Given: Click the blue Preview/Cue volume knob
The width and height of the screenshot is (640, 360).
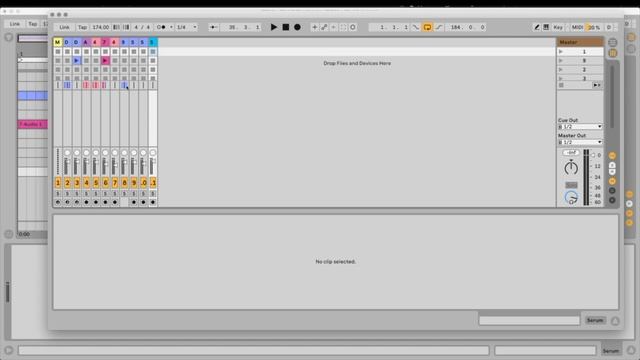Looking at the screenshot, I should pyautogui.click(x=571, y=198).
